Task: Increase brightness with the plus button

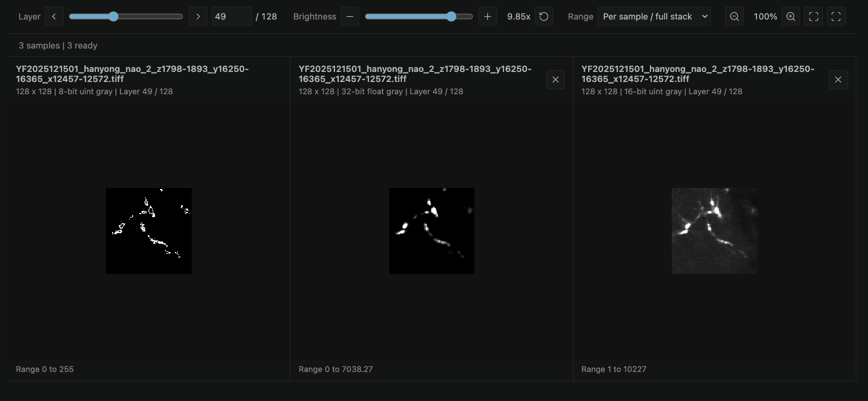Action: (488, 17)
